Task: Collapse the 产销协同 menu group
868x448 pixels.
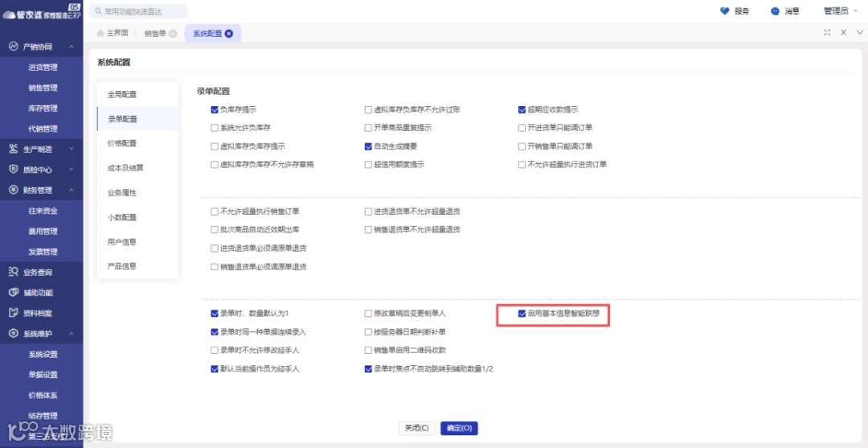Action: 72,47
